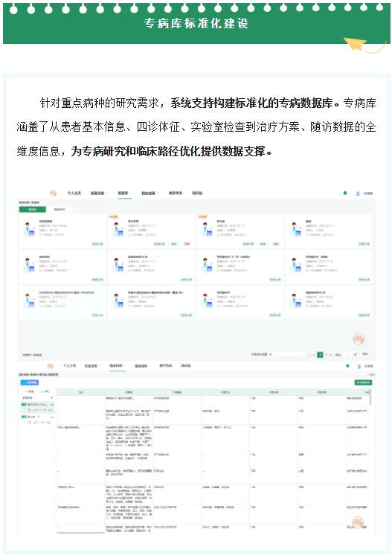
Task: Click the table's vertical scrollbar
Action: (x=370, y=397)
